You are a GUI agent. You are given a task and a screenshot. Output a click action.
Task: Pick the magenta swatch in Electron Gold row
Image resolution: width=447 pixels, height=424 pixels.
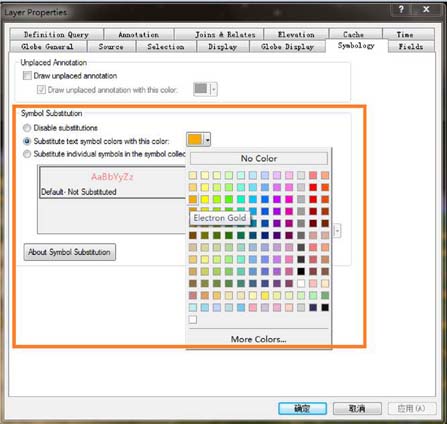click(289, 199)
